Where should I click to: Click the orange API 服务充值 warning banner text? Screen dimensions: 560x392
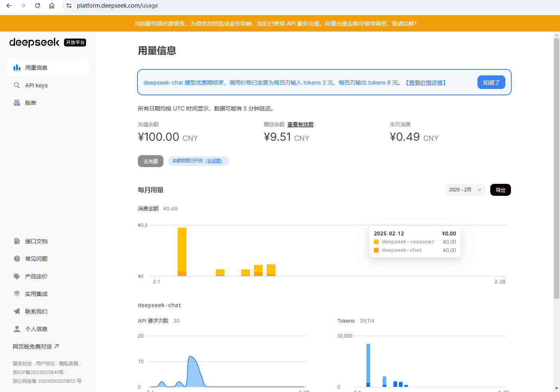click(x=275, y=24)
